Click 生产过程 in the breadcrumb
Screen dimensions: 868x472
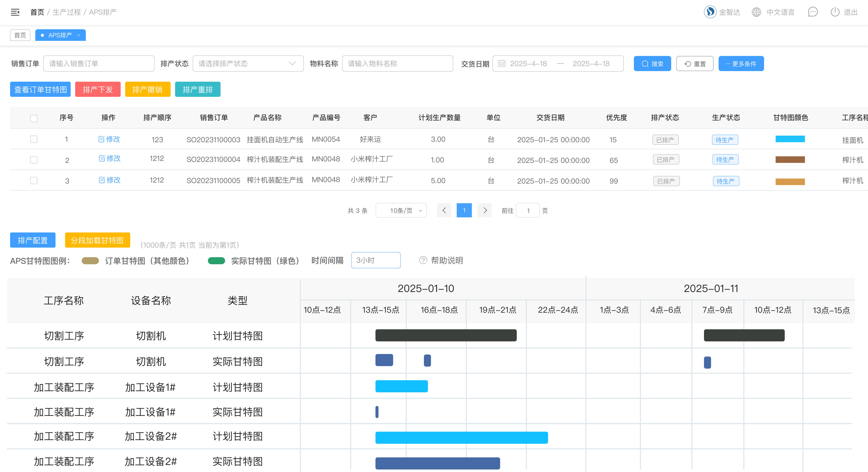[x=67, y=12]
